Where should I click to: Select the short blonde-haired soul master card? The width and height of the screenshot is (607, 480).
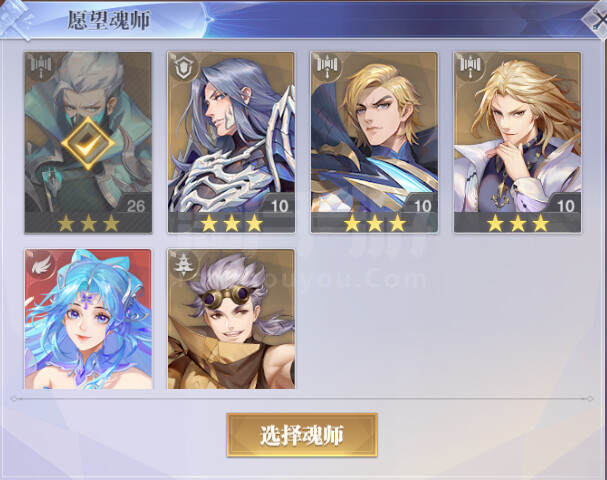374,142
